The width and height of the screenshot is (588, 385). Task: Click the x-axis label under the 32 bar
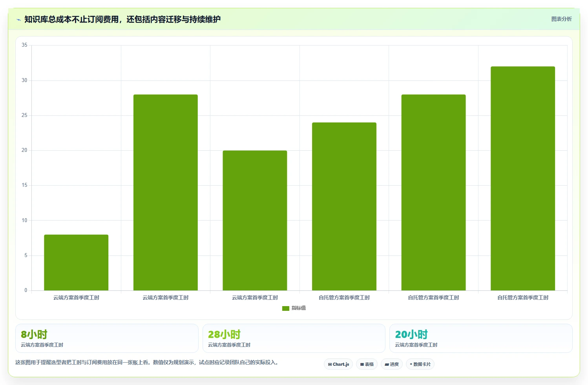pos(523,297)
